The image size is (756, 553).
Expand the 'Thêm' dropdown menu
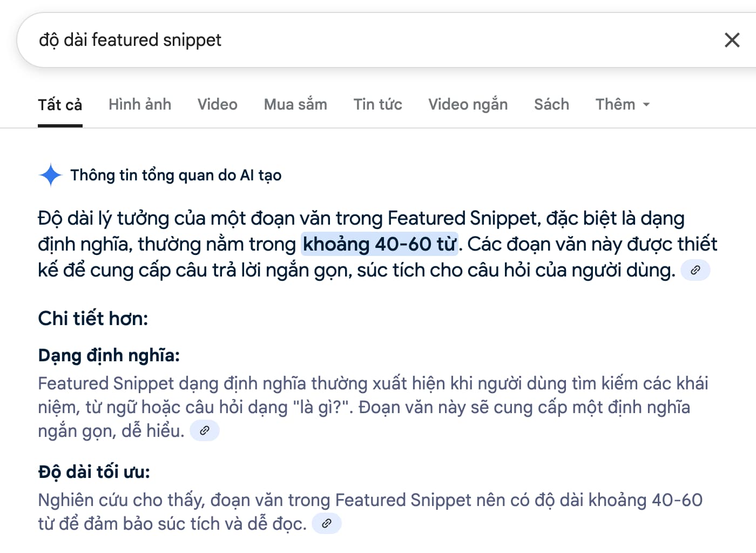pyautogui.click(x=623, y=104)
